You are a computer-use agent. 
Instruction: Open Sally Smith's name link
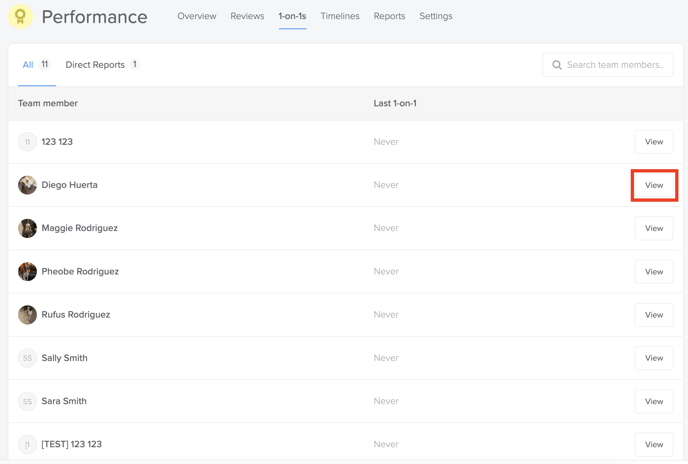(64, 358)
